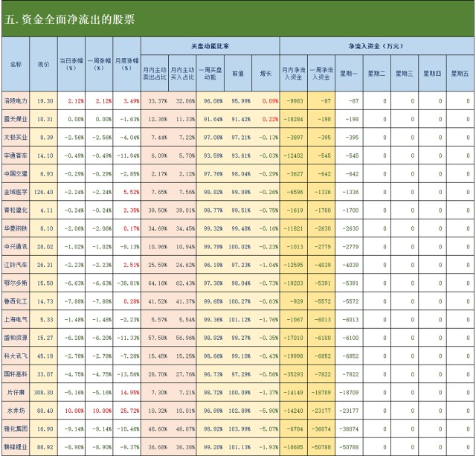Click the 净流入资金（万元）group header
Screen dimensions: 476x456
click(x=376, y=46)
